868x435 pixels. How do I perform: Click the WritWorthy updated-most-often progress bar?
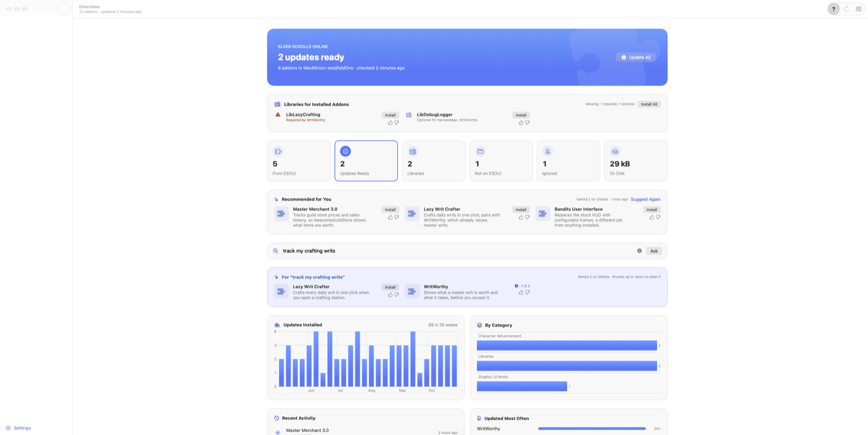tap(592, 428)
